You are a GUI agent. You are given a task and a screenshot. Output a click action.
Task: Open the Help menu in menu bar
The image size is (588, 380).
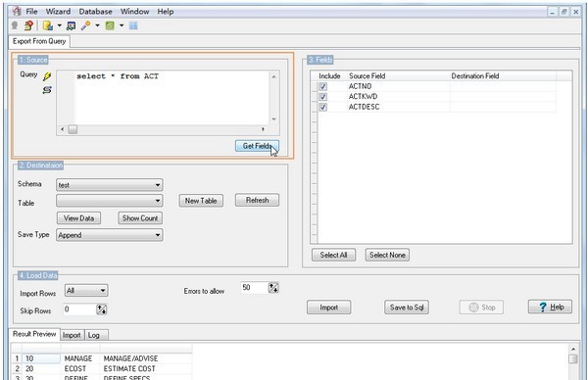pyautogui.click(x=166, y=11)
